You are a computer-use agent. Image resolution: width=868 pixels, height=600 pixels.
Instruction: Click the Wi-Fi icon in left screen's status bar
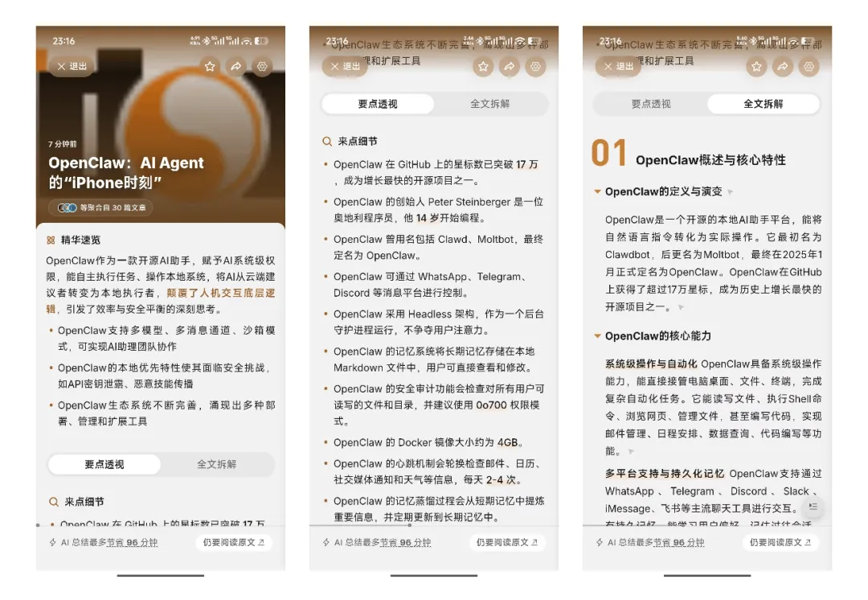pyautogui.click(x=247, y=41)
